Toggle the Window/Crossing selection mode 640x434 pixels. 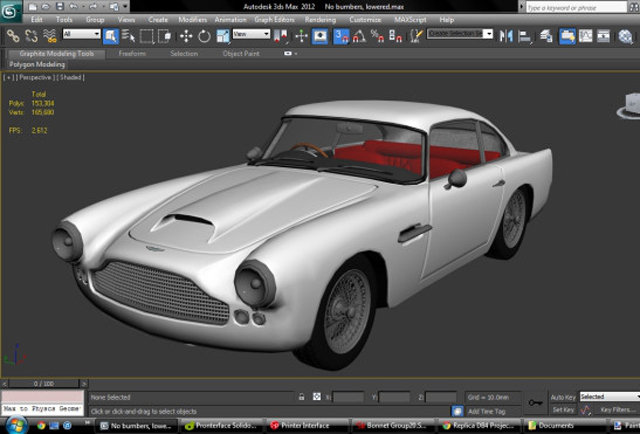tap(165, 35)
